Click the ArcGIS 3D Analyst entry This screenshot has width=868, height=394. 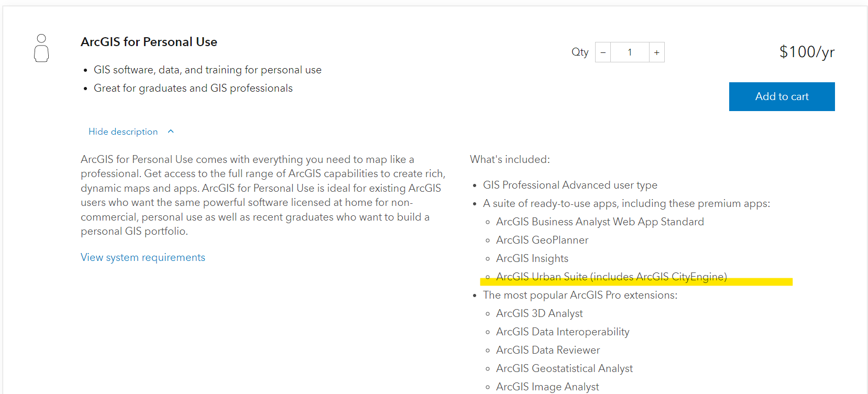point(539,313)
